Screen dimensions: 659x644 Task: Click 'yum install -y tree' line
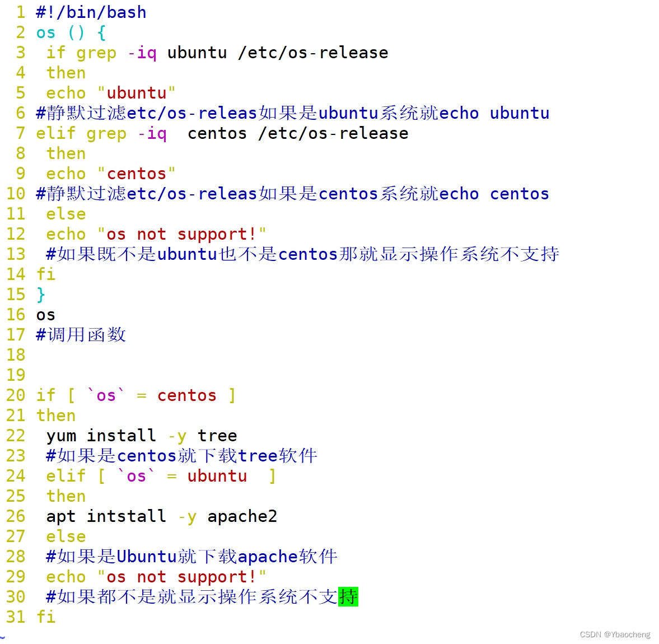tap(142, 436)
